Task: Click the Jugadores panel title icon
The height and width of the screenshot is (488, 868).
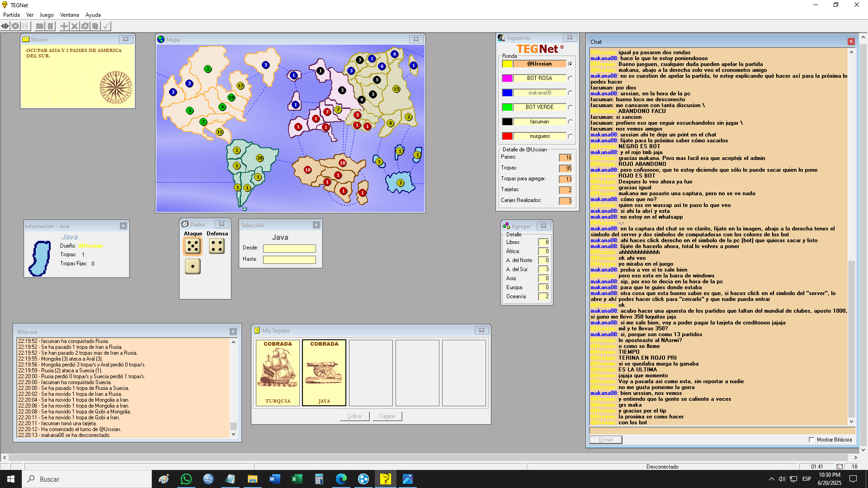Action: click(x=501, y=38)
